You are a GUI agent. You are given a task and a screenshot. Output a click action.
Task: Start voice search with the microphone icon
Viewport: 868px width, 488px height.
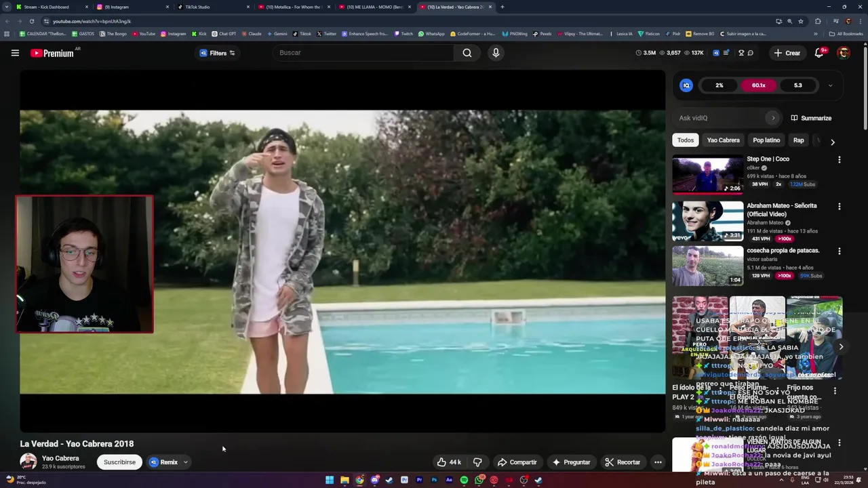[x=496, y=53]
